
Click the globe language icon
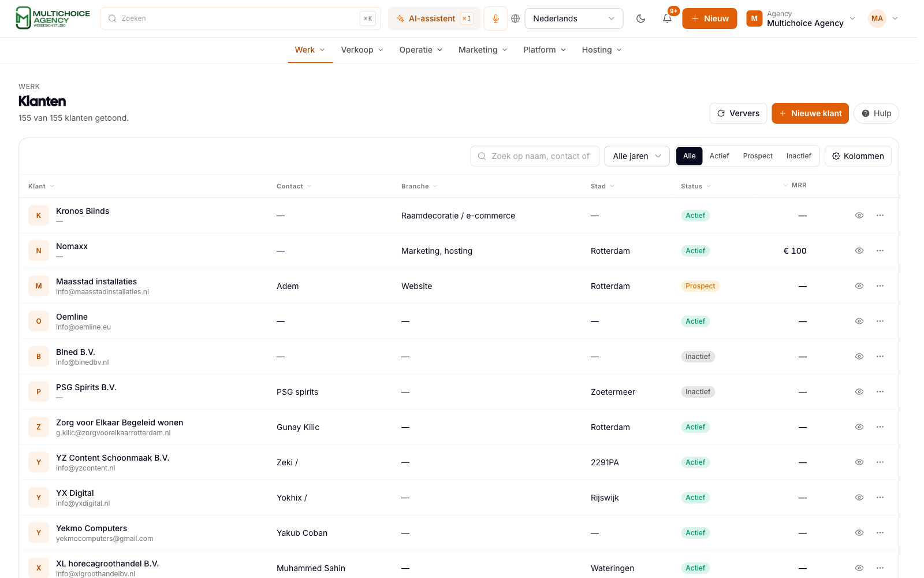click(516, 18)
